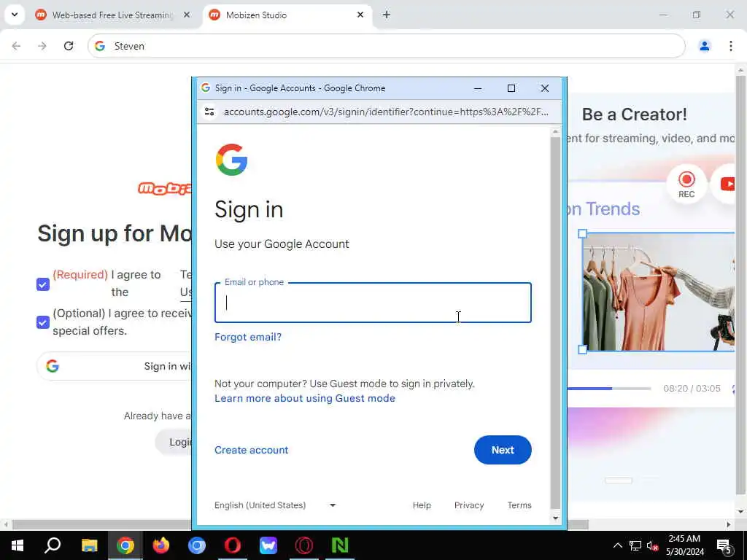Click the popup's vertical scrollbar
The width and height of the screenshot is (747, 560).
coord(555,324)
